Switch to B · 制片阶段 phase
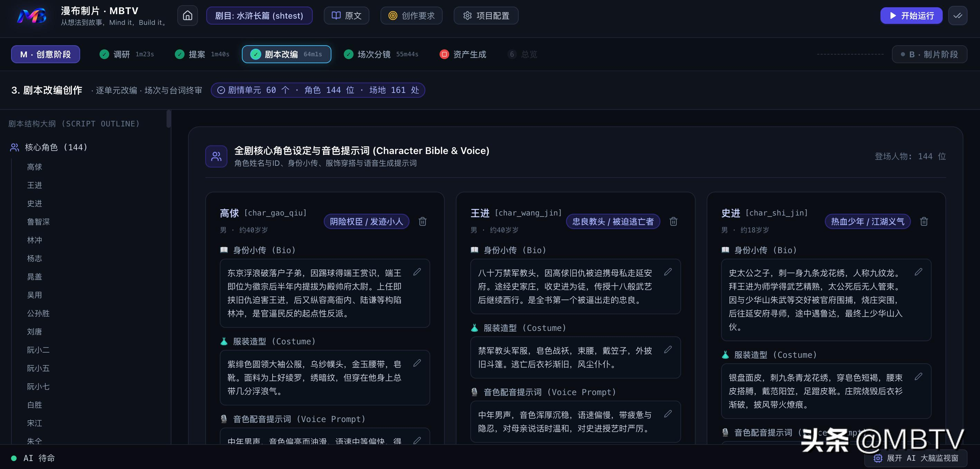Image resolution: width=980 pixels, height=469 pixels. tap(929, 54)
